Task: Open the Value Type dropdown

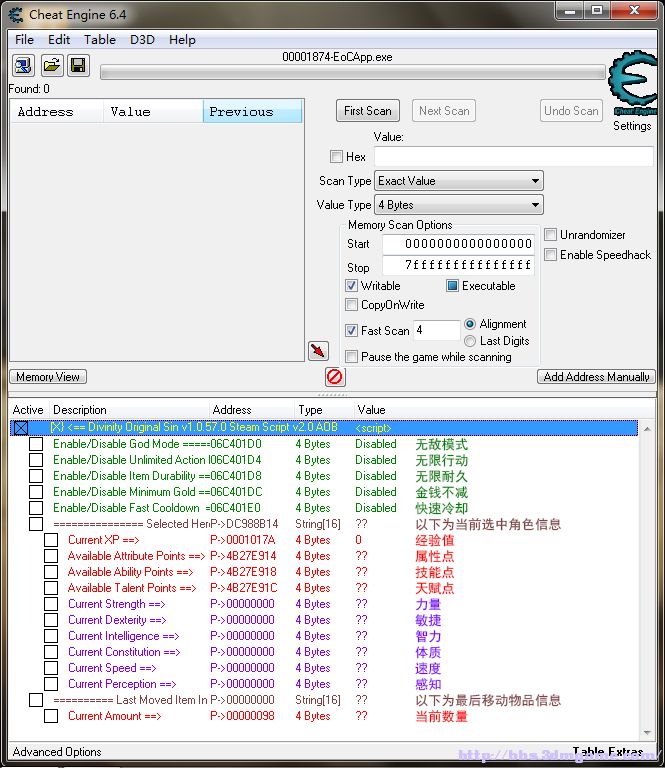Action: [x=459, y=205]
